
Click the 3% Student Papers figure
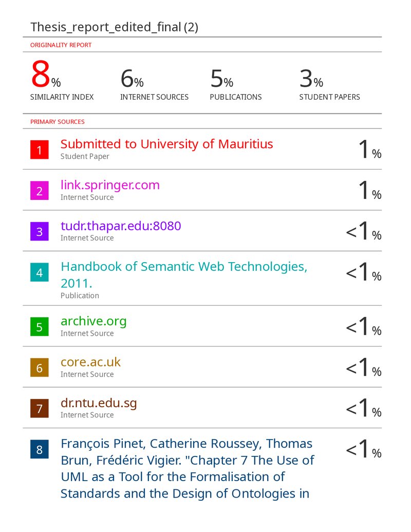311,78
